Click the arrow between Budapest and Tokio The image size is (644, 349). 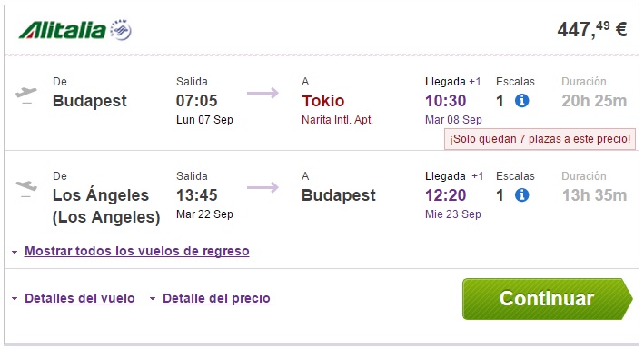point(263,93)
